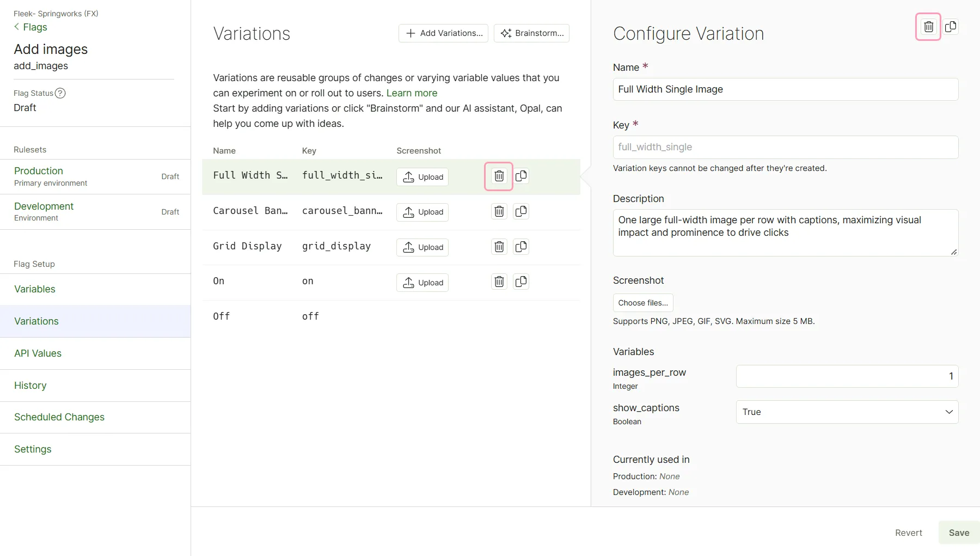The image size is (980, 556).
Task: Click the Add Variations button
Action: [443, 33]
